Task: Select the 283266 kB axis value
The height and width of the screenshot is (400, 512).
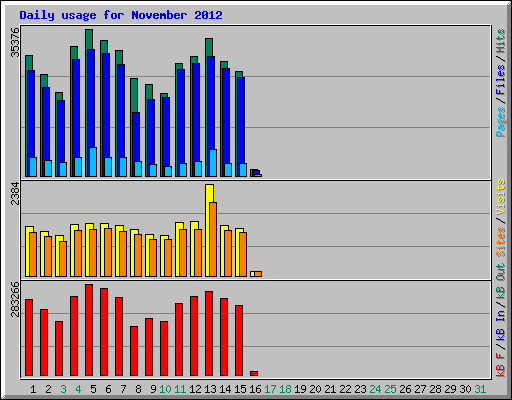Action: click(x=15, y=299)
